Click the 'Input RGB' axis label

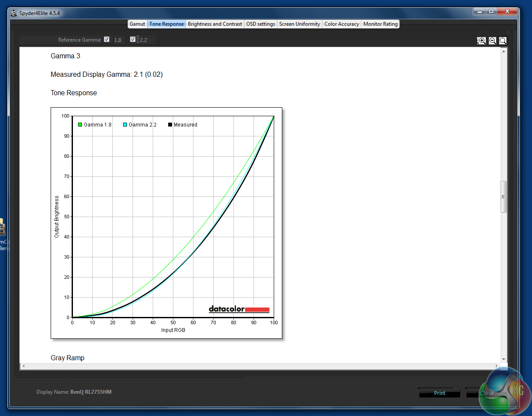[x=173, y=330]
